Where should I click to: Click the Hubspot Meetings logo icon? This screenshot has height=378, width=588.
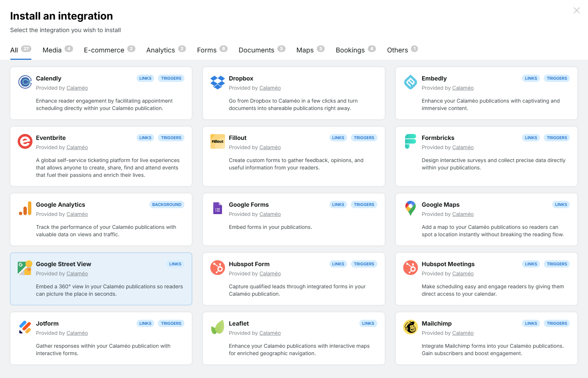(411, 268)
